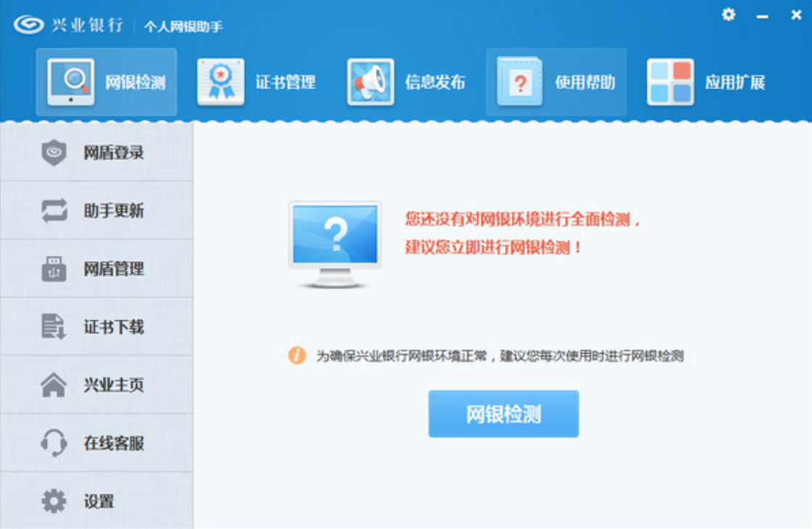
Task: Select 网盾登录 sidebar text
Action: 114,153
